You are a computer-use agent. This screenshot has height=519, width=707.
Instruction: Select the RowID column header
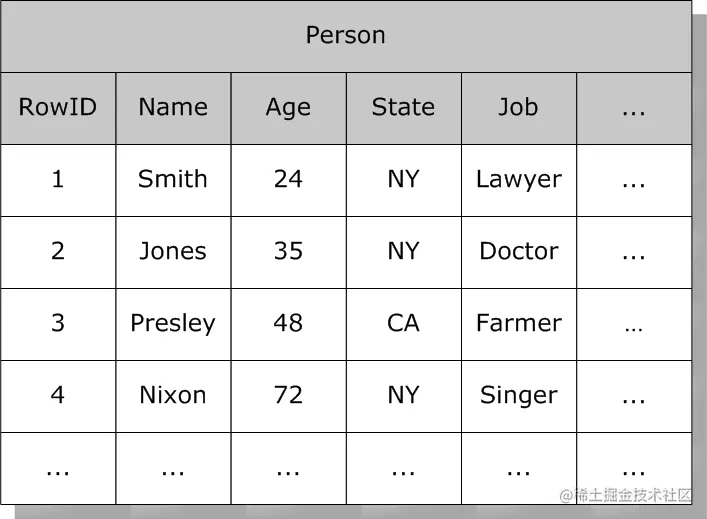pos(58,107)
